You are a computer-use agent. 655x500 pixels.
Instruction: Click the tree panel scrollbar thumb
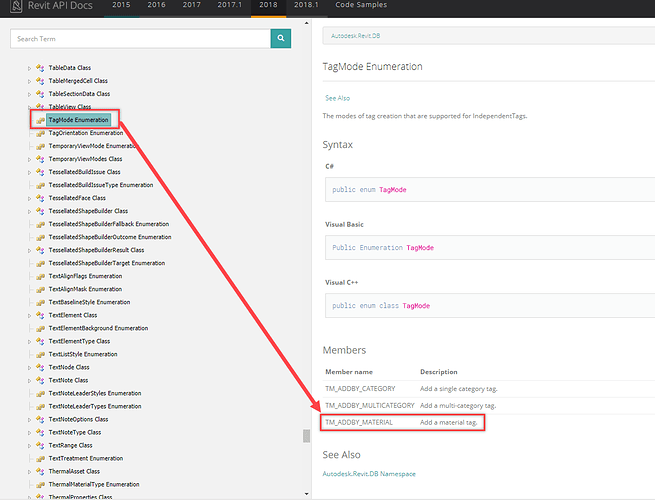(x=307, y=436)
